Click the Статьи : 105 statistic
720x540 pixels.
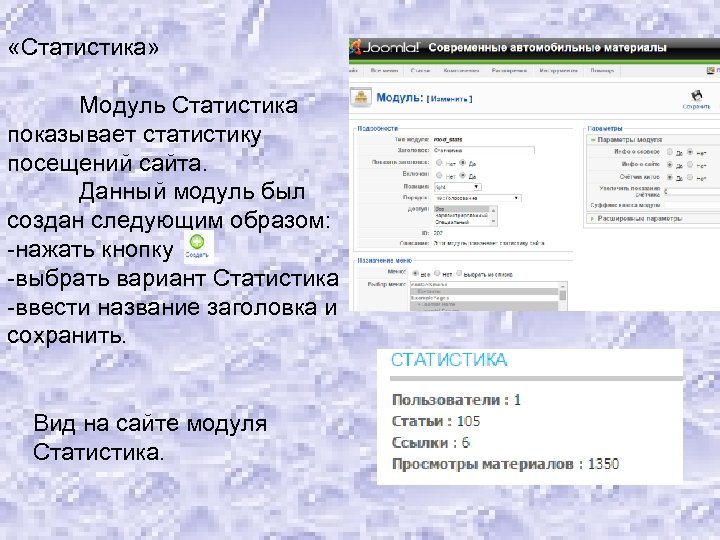click(436, 421)
